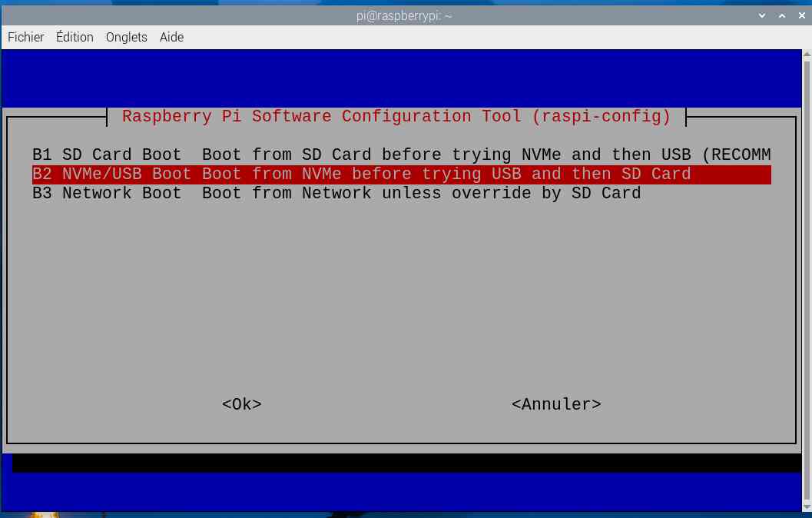Click the <Annuler> button

tap(556, 404)
